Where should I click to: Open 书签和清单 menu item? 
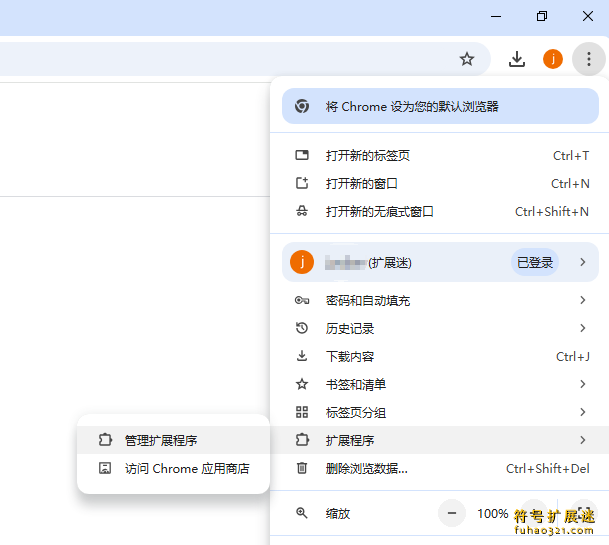[x=440, y=384]
